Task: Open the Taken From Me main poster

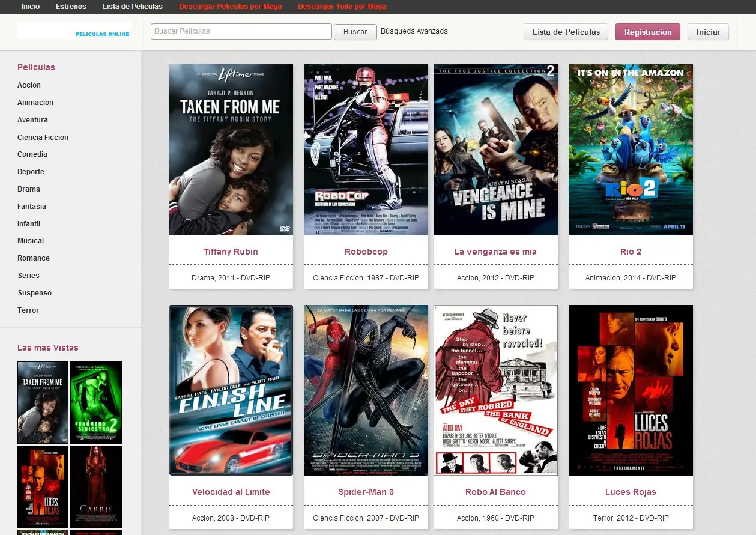Action: (x=231, y=150)
